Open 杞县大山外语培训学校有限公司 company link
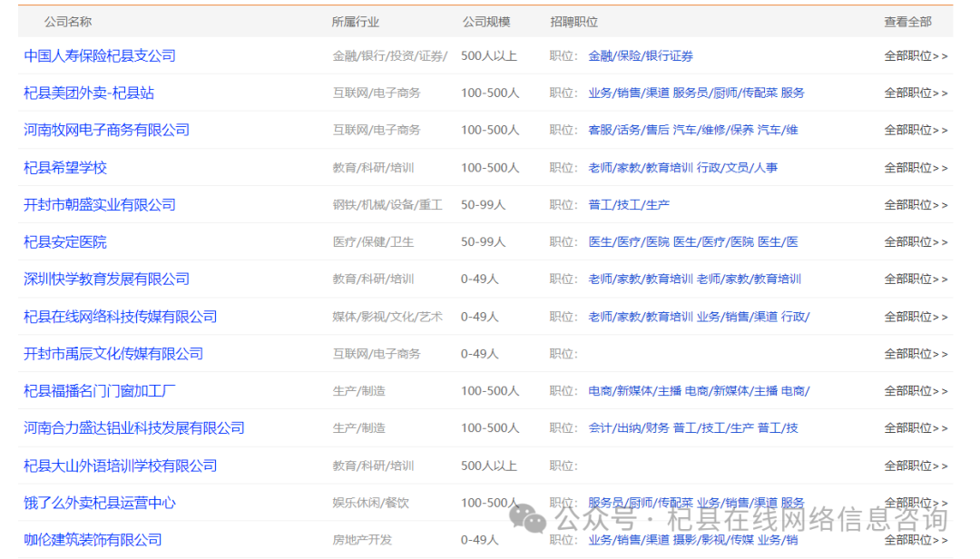This screenshot has width=980, height=559. (120, 466)
